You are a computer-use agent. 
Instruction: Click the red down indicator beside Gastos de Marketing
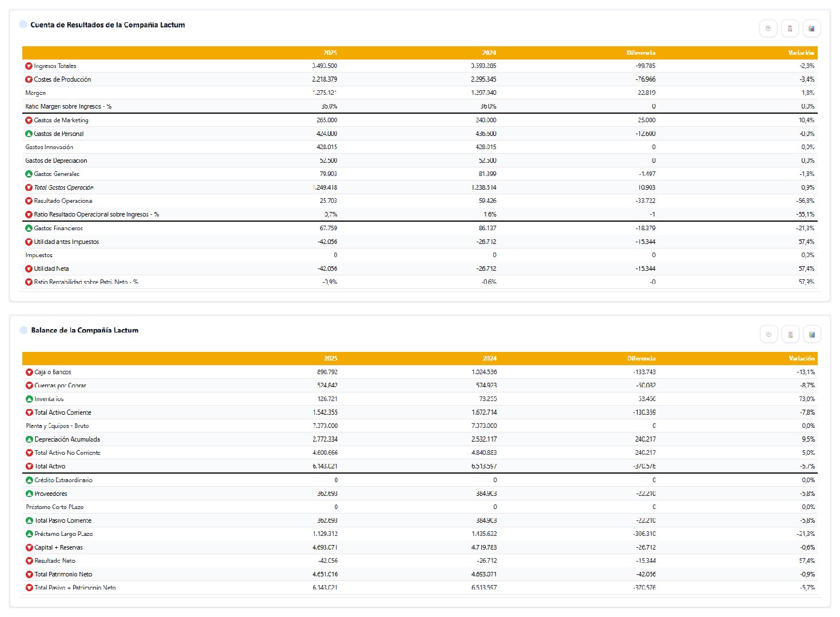[29, 121]
